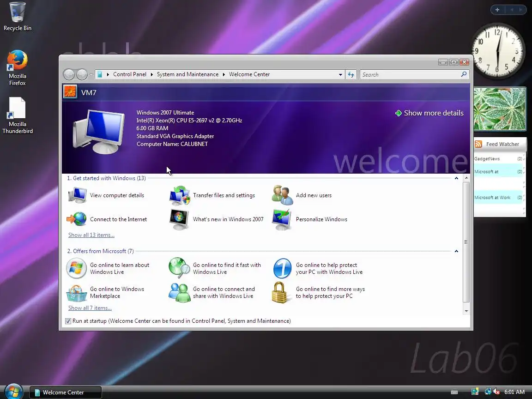This screenshot has width=532, height=399.
Task: Click the Refresh button beside address bar
Action: coord(351,74)
